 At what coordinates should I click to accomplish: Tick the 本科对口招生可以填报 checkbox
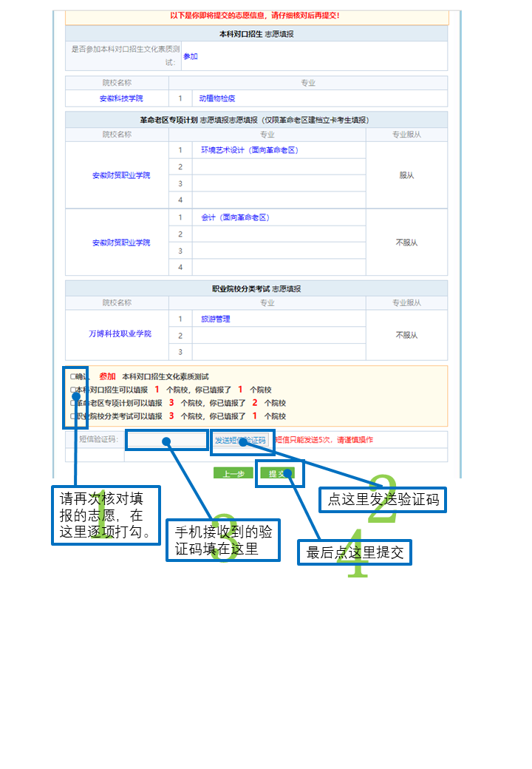click(72, 390)
